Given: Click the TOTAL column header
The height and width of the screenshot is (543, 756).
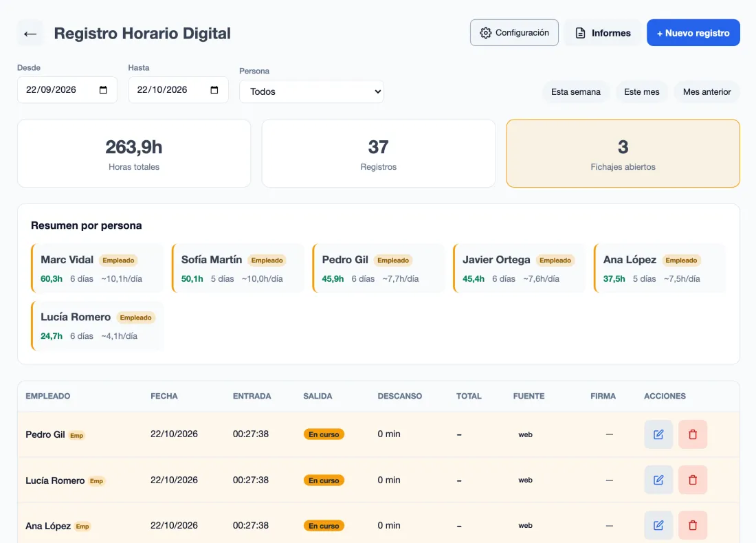Looking at the screenshot, I should 469,396.
